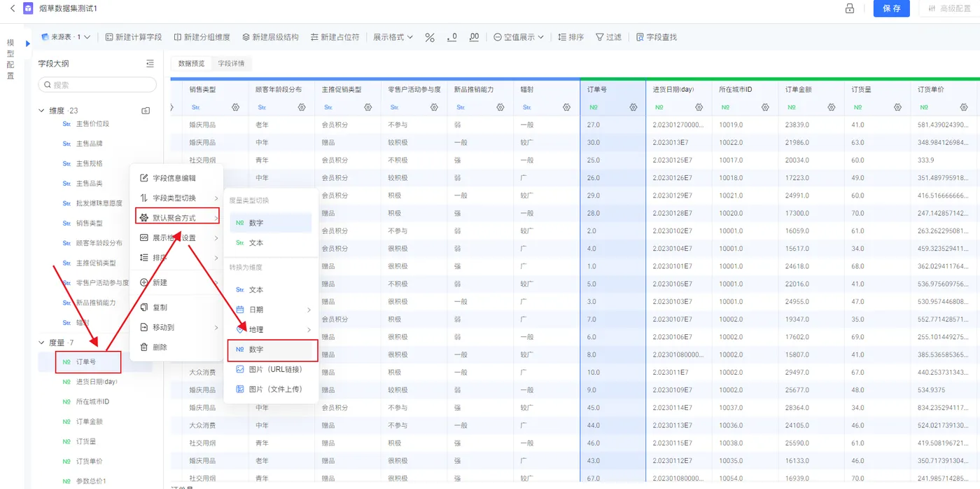Switch to the 字段详情 tab
This screenshot has width=980, height=489.
pos(231,63)
